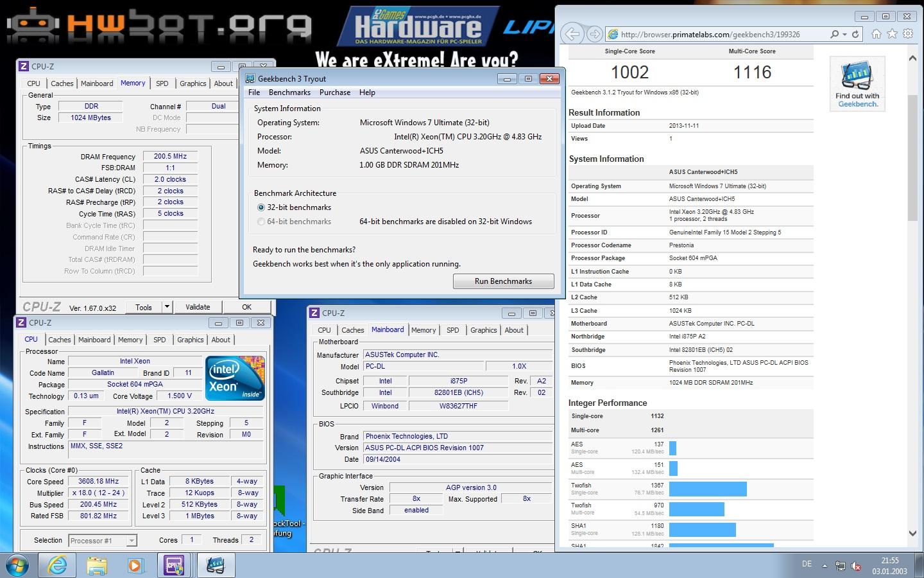Open Graphics tab in Memory CPU-Z window
This screenshot has height=578, width=924.
click(x=193, y=83)
